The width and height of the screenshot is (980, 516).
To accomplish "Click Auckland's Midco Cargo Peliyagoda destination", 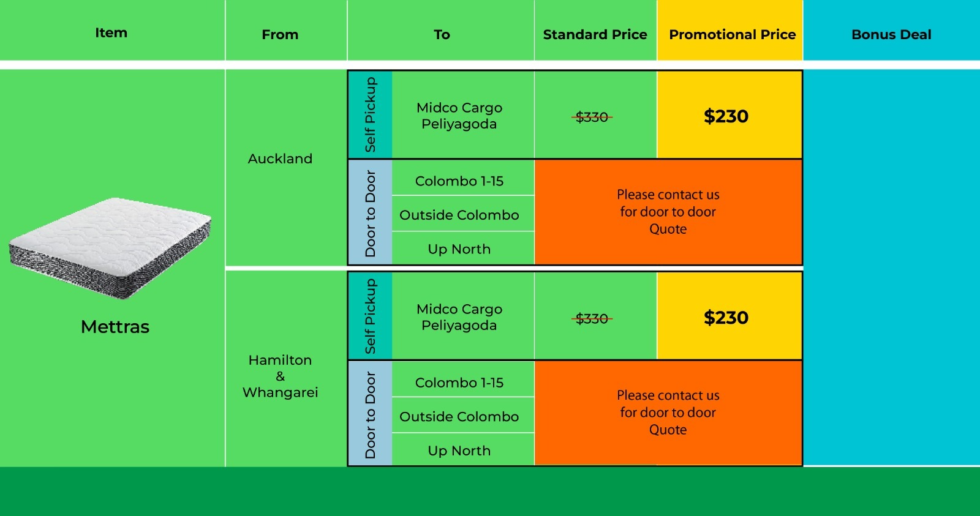I will tap(459, 116).
